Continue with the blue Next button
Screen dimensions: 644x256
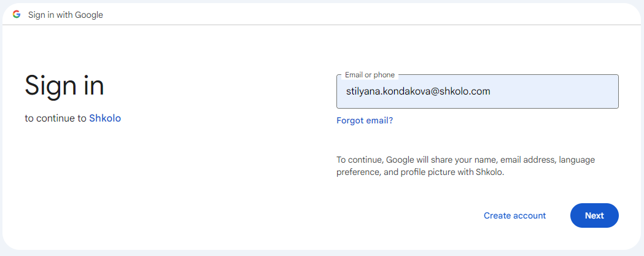point(594,215)
